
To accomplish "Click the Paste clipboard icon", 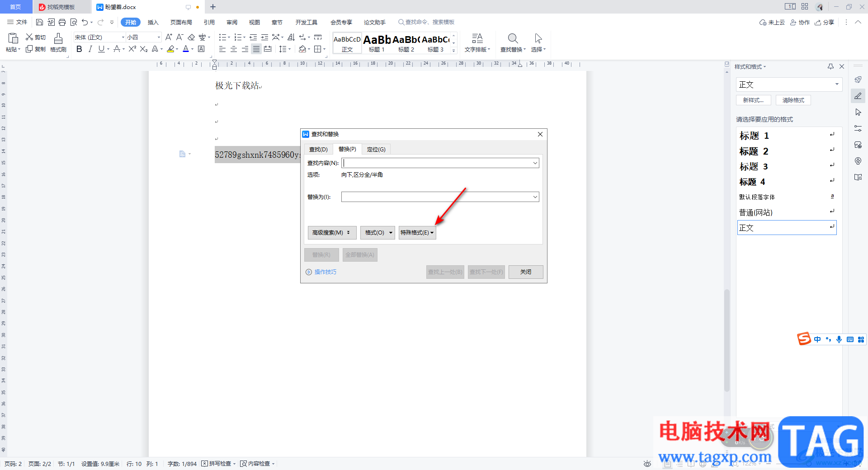I will [13, 38].
